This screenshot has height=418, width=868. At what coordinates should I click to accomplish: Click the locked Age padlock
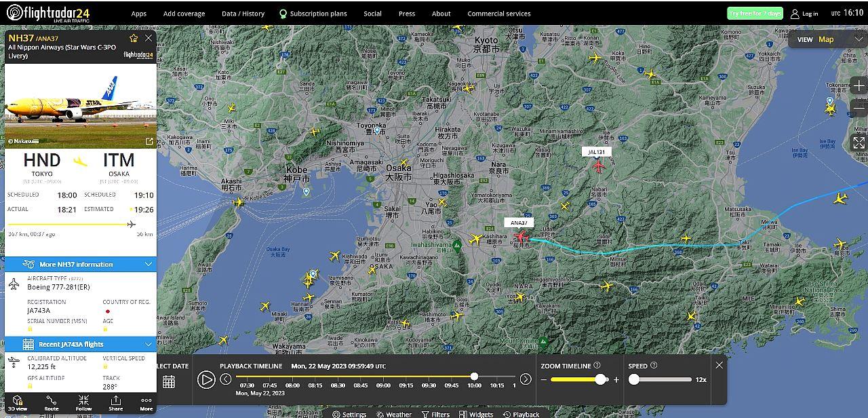106,328
